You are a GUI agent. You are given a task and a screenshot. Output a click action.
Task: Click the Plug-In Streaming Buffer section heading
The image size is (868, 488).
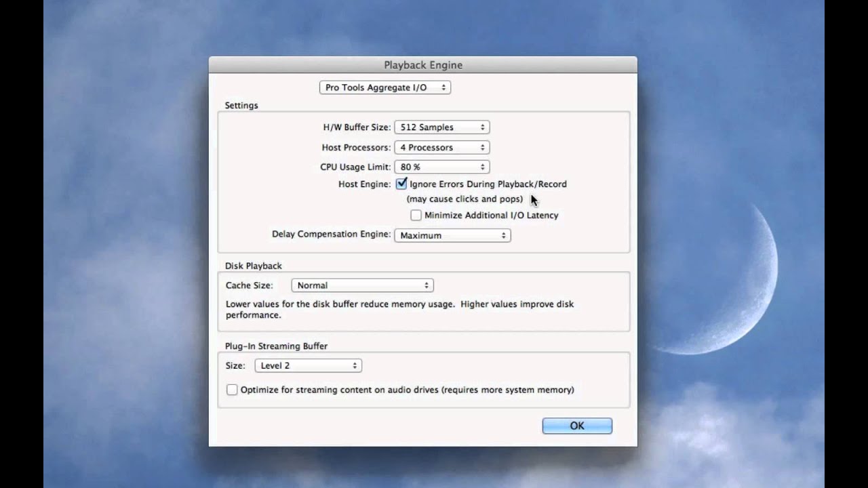click(x=276, y=346)
